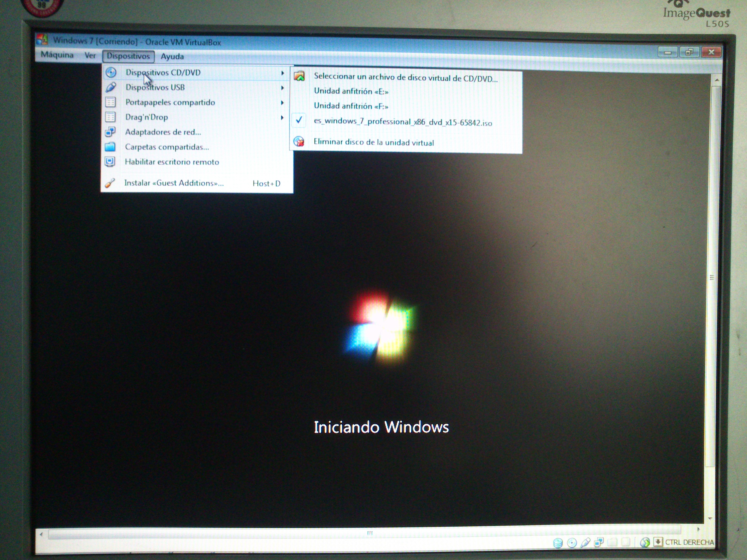Image resolution: width=747 pixels, height=560 pixels.
Task: Open the Máquina menu
Action: coord(57,55)
